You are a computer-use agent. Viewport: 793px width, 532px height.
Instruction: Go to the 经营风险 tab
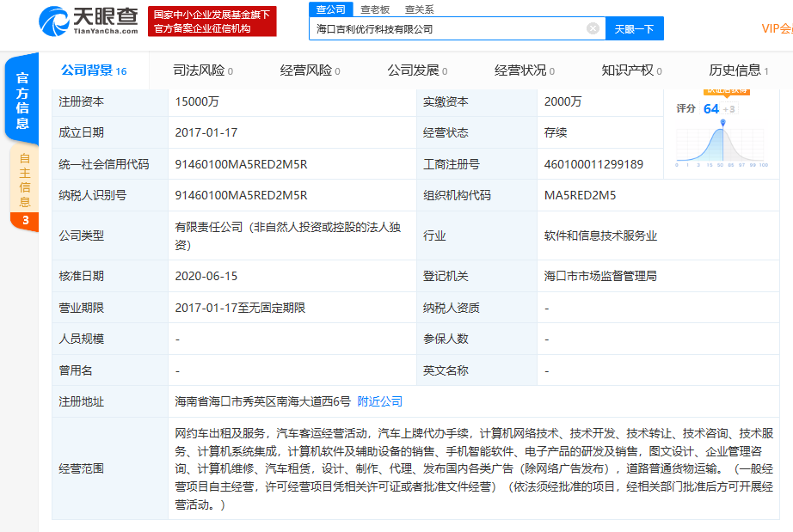[x=310, y=70]
